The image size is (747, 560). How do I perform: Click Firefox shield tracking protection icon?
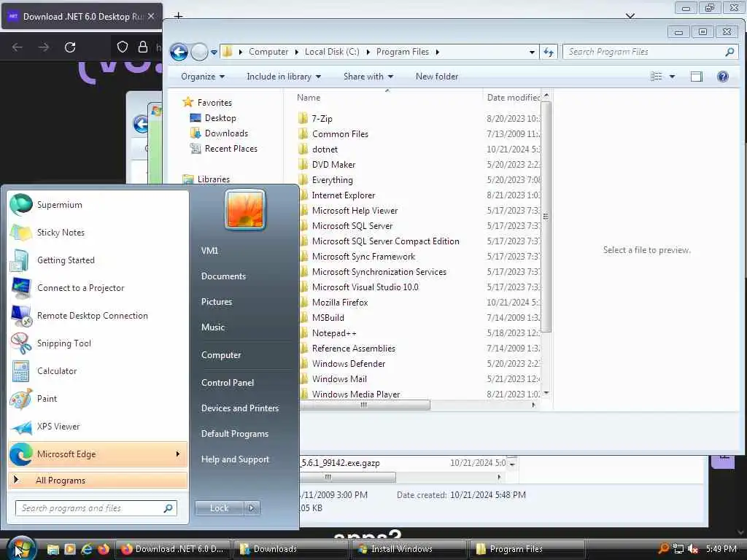click(x=123, y=47)
